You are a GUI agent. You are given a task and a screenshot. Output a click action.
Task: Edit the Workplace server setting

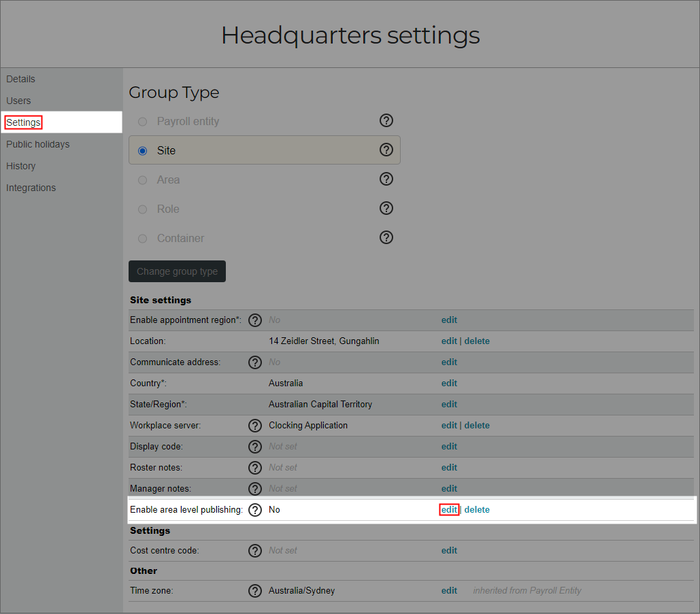click(x=449, y=425)
